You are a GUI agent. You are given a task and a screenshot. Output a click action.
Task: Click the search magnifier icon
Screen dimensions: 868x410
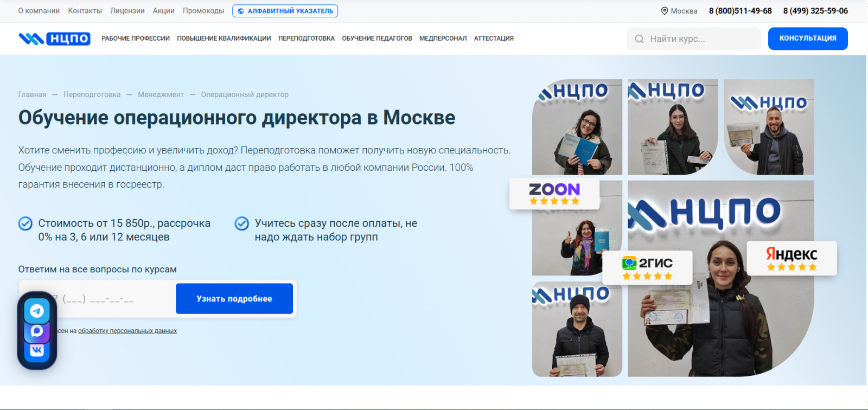pos(639,39)
